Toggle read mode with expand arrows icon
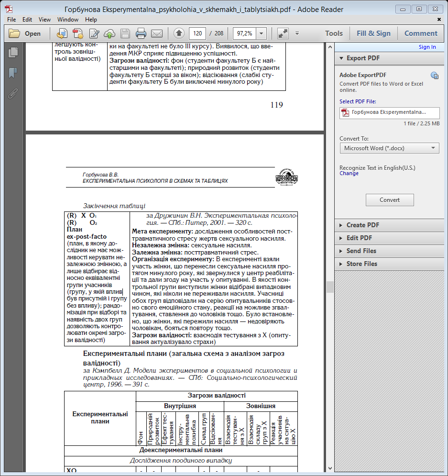 coord(283,33)
